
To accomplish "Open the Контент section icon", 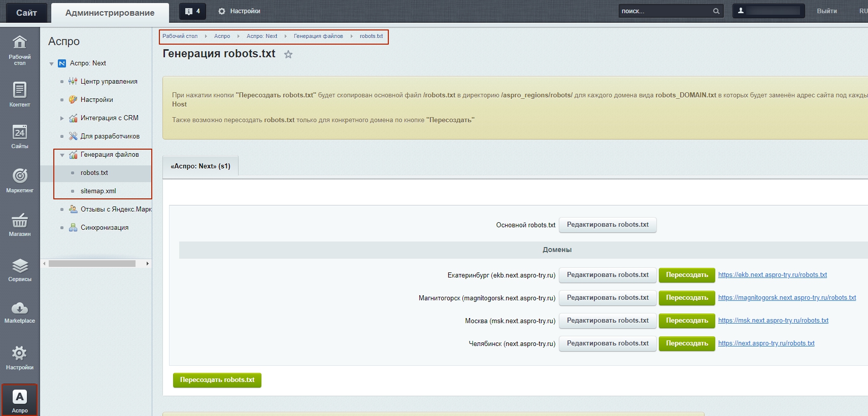I will pos(20,90).
